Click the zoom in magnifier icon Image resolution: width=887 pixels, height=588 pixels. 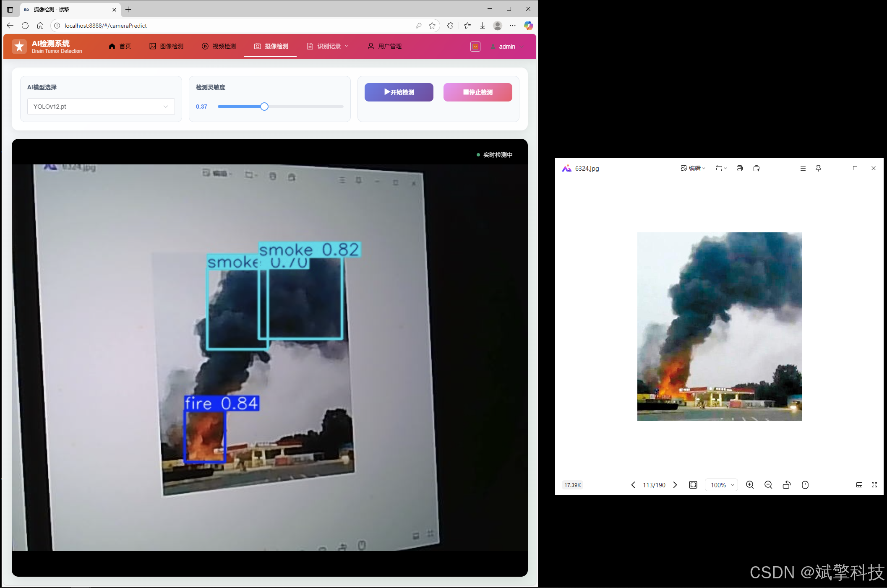[x=750, y=485]
